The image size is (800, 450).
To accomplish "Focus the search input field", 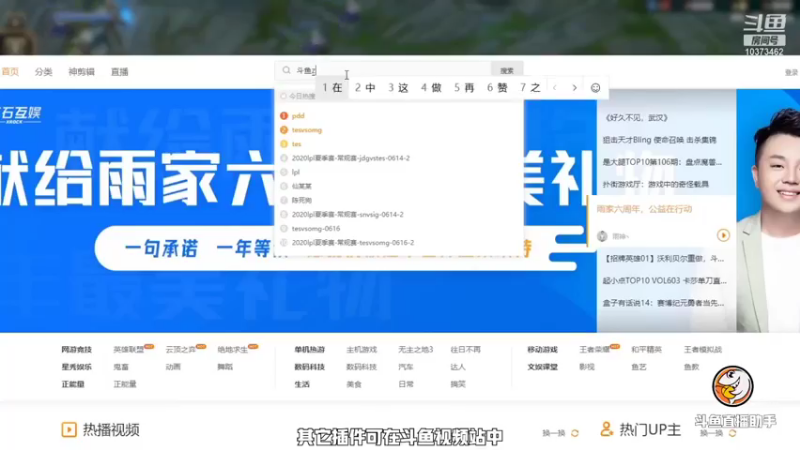I will pos(383,70).
